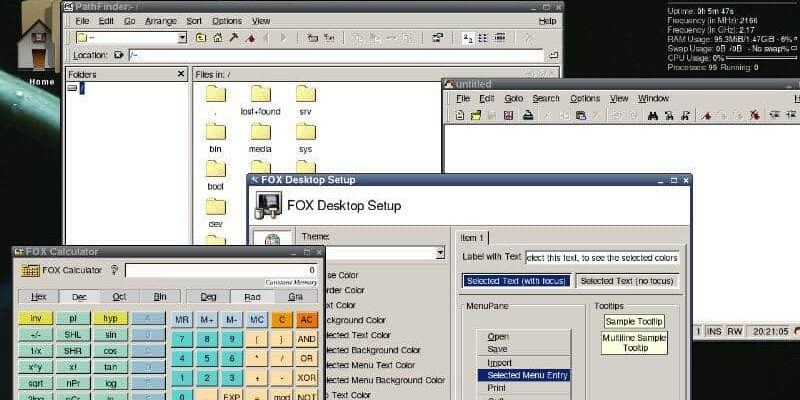This screenshot has height=400, width=800.
Task: Click the red bookmark icon in editor toolbar
Action: point(706,115)
